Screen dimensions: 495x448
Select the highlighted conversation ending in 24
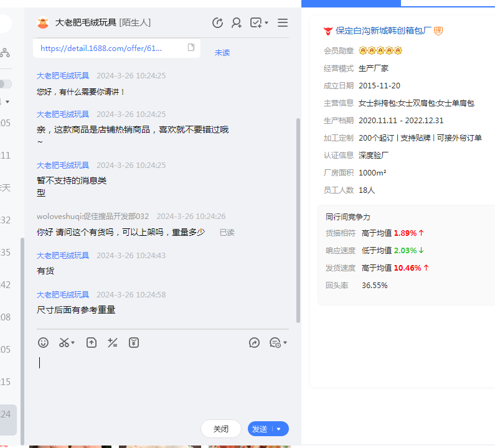pyautogui.click(x=8, y=420)
